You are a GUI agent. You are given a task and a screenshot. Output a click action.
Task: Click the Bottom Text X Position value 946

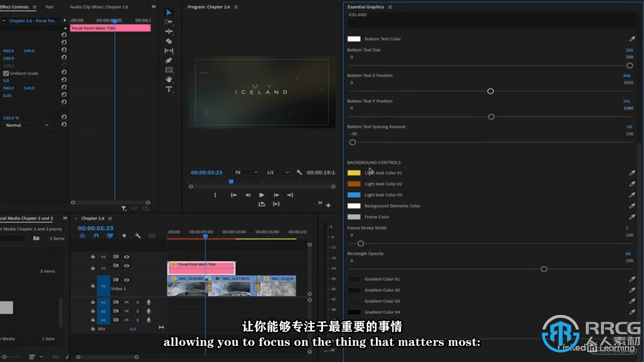(x=627, y=75)
